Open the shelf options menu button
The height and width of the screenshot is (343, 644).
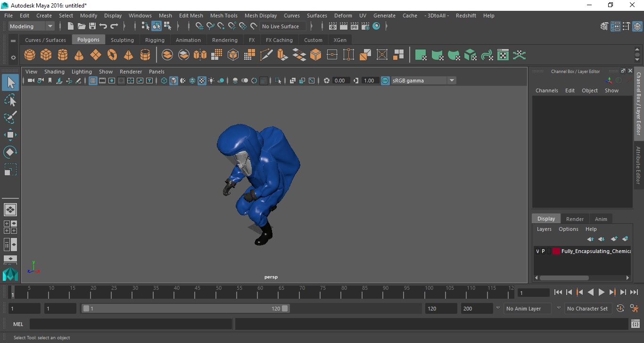click(13, 57)
